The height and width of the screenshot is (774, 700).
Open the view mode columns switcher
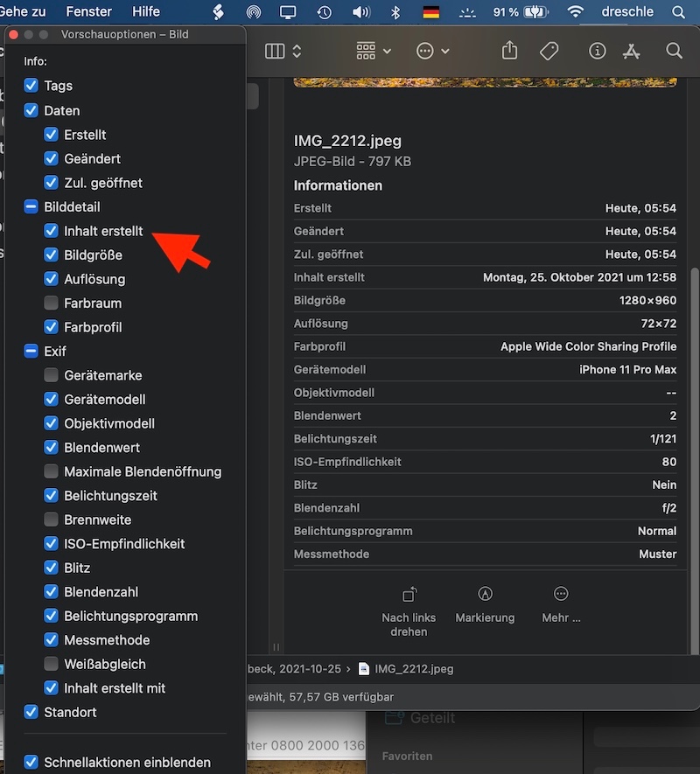click(283, 52)
